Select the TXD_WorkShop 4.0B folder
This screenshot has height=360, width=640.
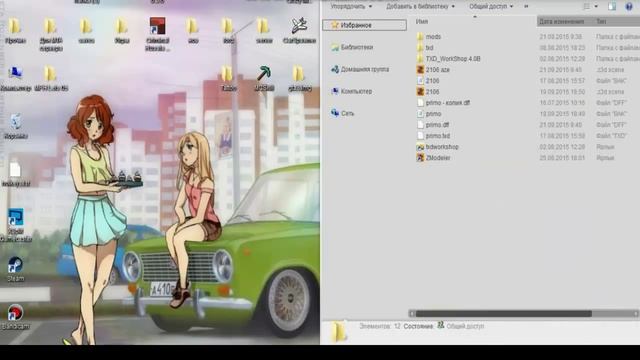click(x=449, y=59)
